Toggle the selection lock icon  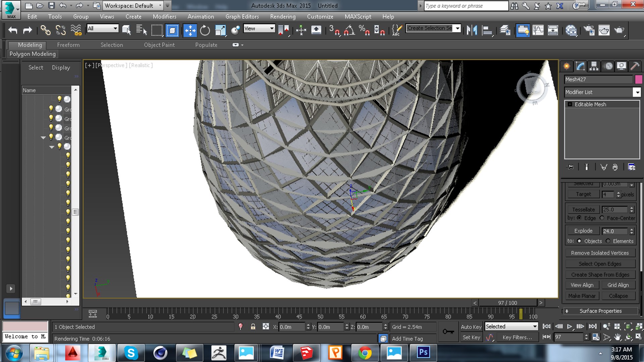253,326
